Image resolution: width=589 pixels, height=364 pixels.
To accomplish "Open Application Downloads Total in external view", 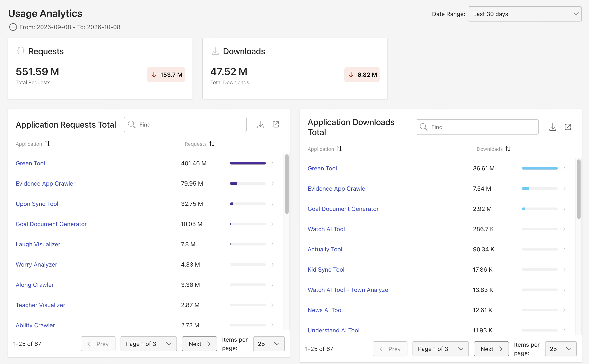I will (x=568, y=127).
